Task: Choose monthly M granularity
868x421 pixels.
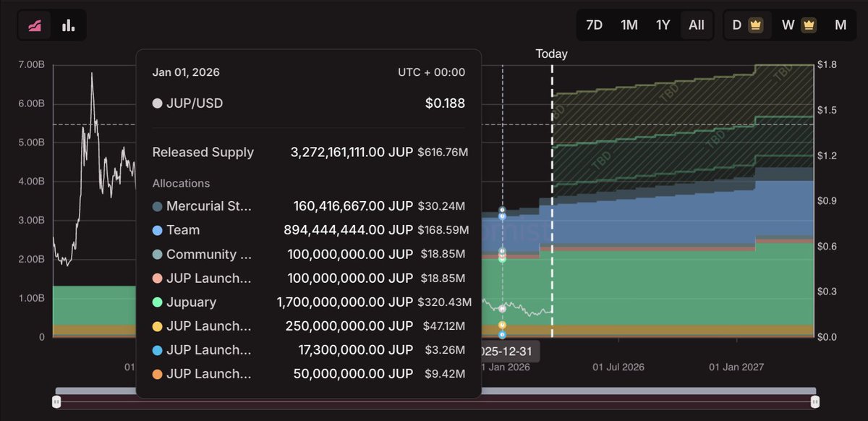Action: (x=841, y=25)
